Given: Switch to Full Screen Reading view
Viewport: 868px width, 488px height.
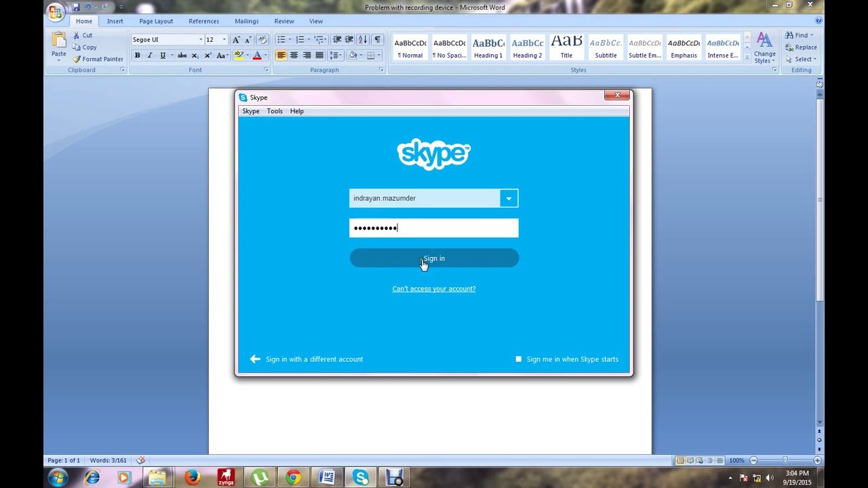Looking at the screenshot, I should click(x=690, y=461).
